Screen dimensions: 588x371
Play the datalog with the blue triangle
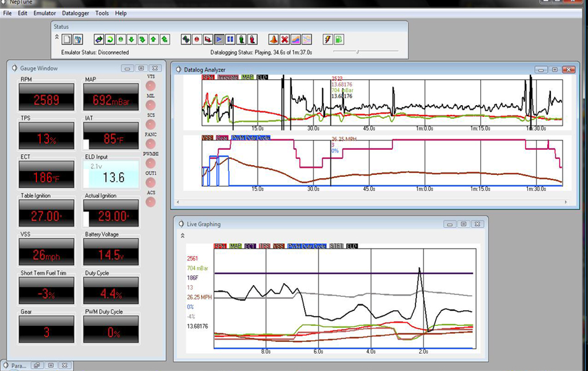(219, 40)
